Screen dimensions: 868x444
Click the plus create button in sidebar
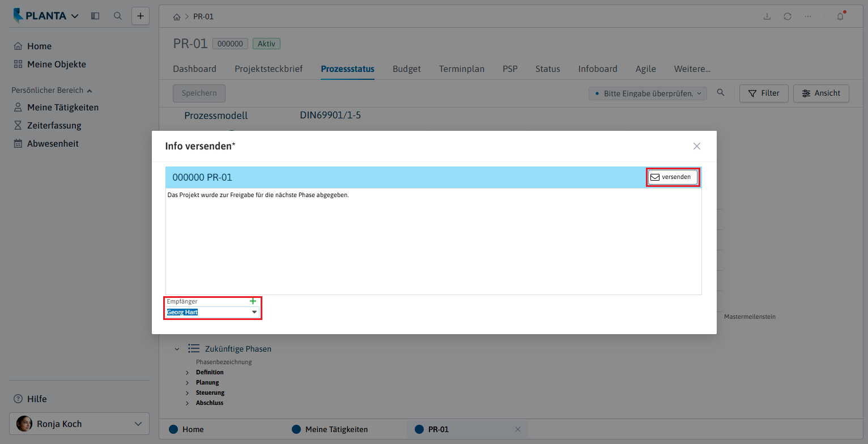coord(141,16)
